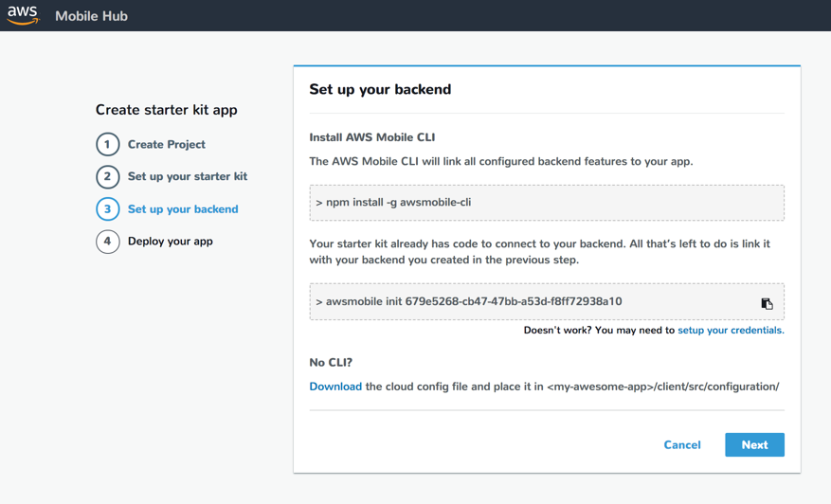The height and width of the screenshot is (504, 831).
Task: Click the Install AWS Mobile CLI subheading
Action: click(372, 137)
